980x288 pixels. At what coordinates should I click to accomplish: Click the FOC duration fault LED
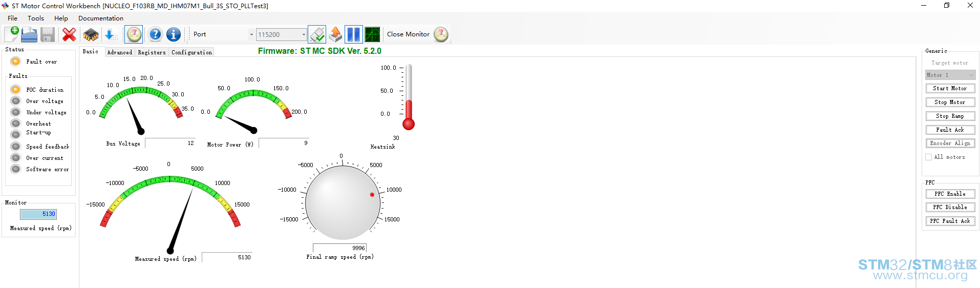point(16,89)
